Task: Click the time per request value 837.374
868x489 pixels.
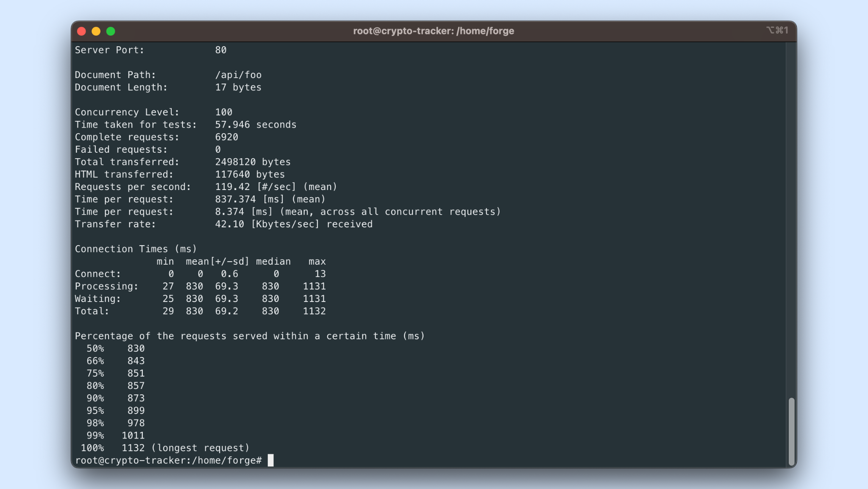Action: (235, 199)
